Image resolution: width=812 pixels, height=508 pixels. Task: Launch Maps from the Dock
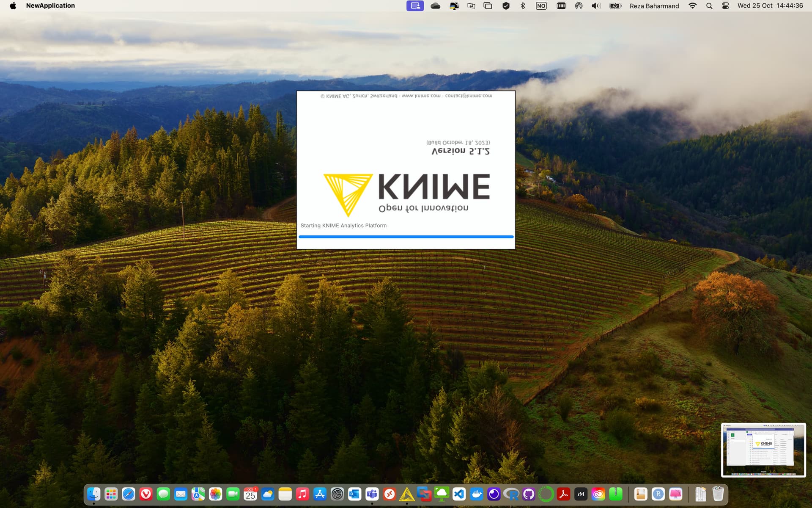198,494
